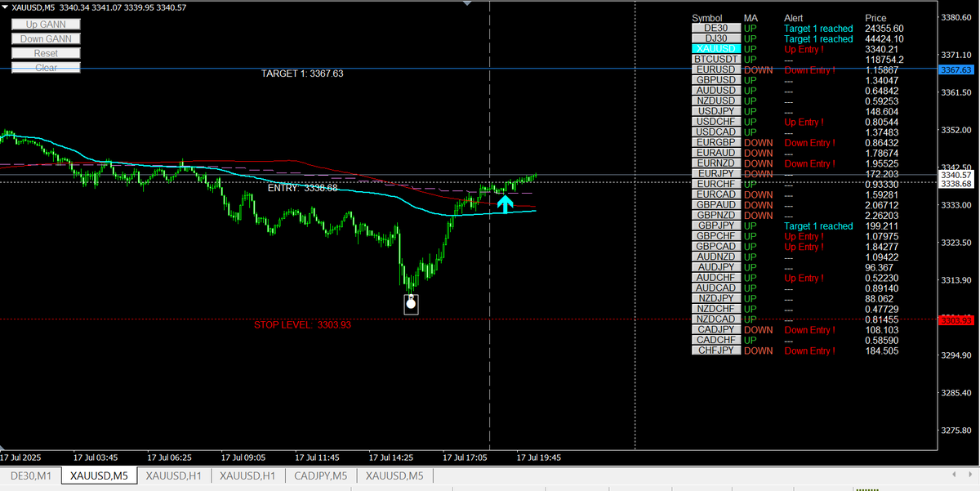Click the Symbol column header
980x491 pixels.
pyautogui.click(x=707, y=18)
